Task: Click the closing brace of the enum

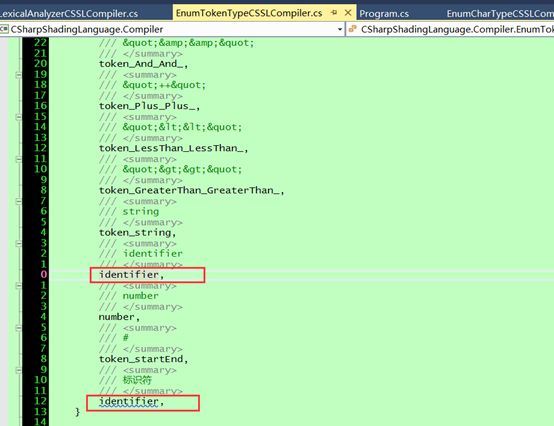Action: [x=77, y=412]
